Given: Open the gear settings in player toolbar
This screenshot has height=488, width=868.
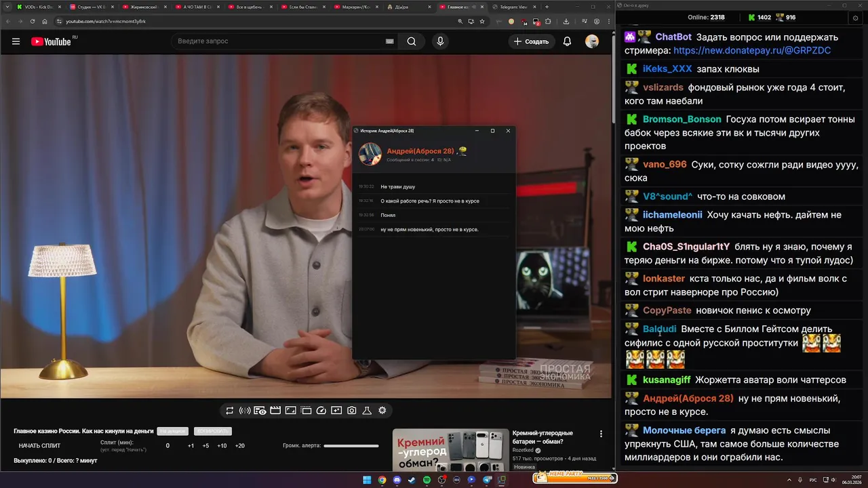Looking at the screenshot, I should coord(382,411).
